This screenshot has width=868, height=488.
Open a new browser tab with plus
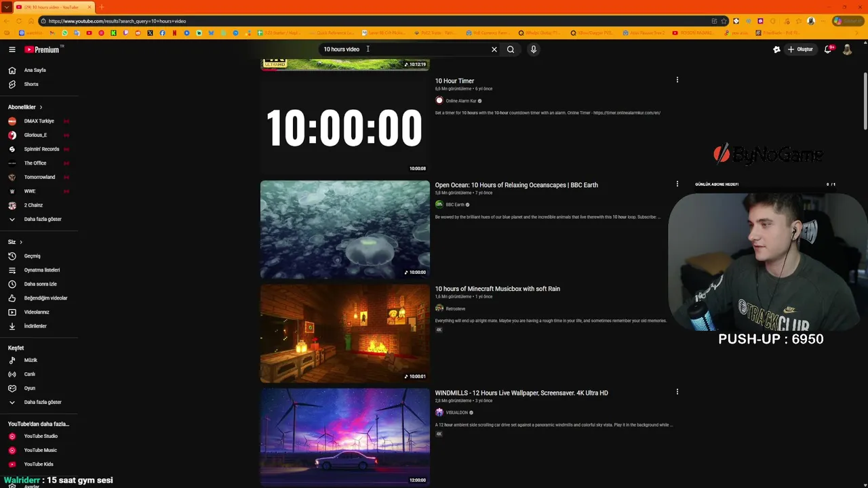tap(102, 7)
